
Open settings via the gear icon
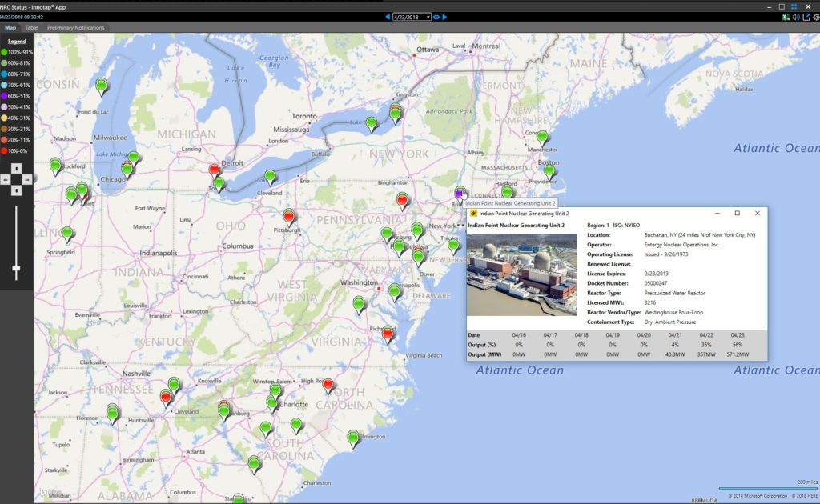click(x=816, y=18)
